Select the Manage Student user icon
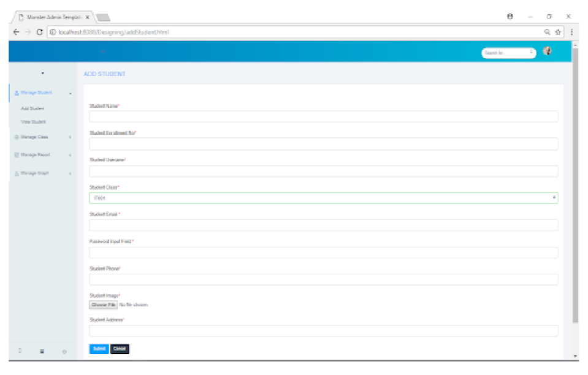The image size is (588, 375). pyautogui.click(x=16, y=93)
